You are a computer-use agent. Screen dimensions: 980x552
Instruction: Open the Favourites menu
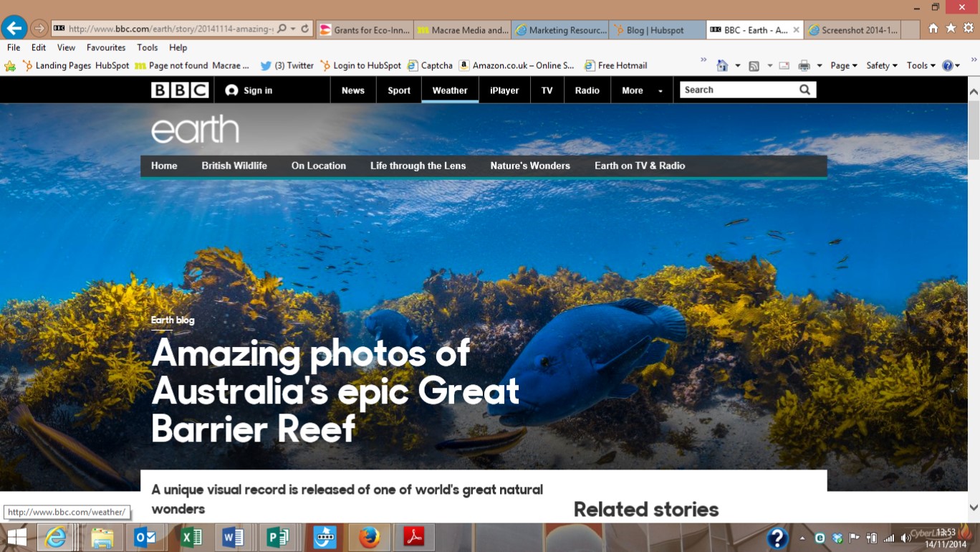106,47
